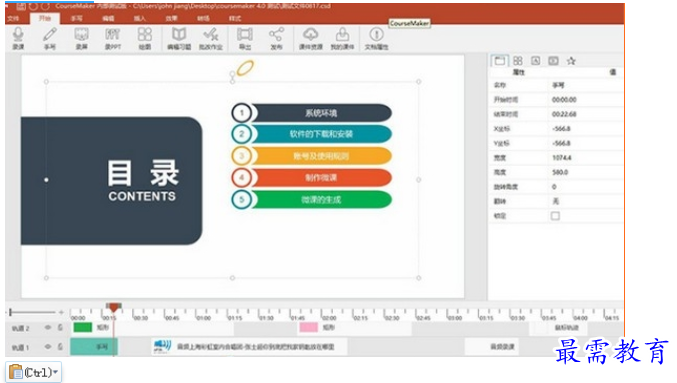The image size is (677, 383).
Task: Click the undo arrow in title bar
Action: (x=33, y=6)
